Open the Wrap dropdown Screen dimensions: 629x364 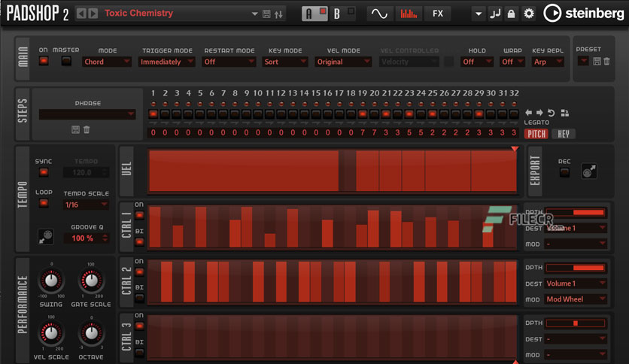tap(512, 62)
